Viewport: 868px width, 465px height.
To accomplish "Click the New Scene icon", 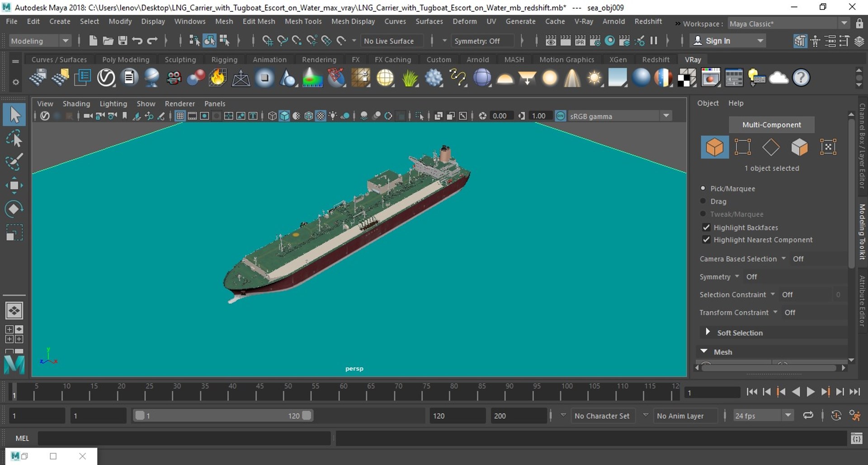I will pyautogui.click(x=93, y=41).
